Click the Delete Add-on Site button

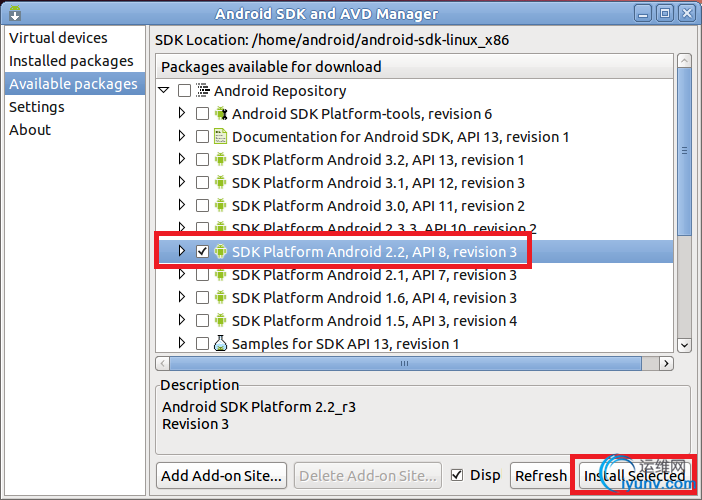[x=368, y=475]
